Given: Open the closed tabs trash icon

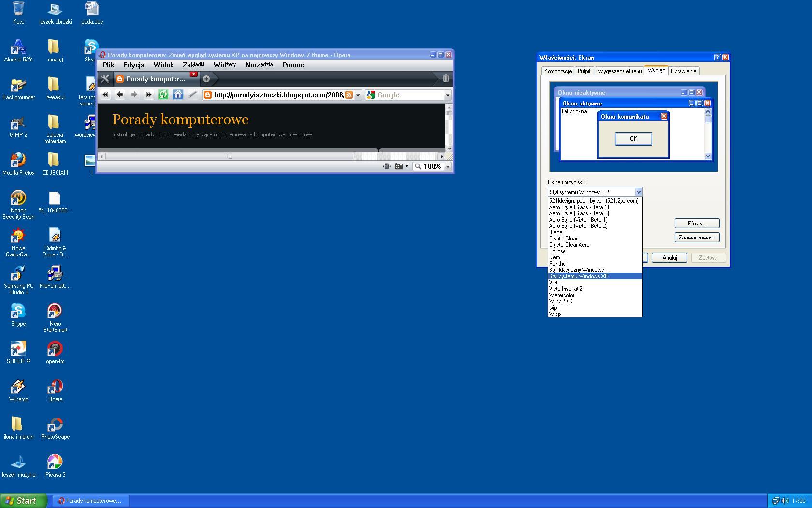Looking at the screenshot, I should (446, 78).
